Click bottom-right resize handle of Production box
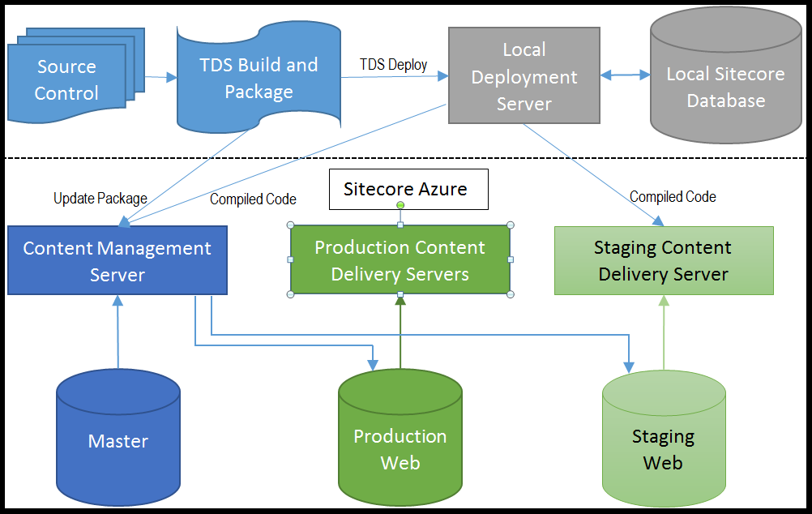Viewport: 812px width, 514px height. pyautogui.click(x=511, y=293)
